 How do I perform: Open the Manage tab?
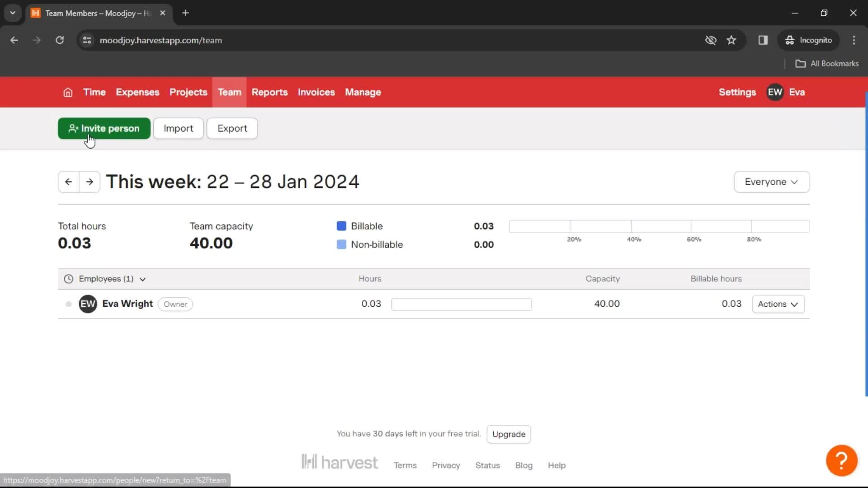click(x=363, y=92)
